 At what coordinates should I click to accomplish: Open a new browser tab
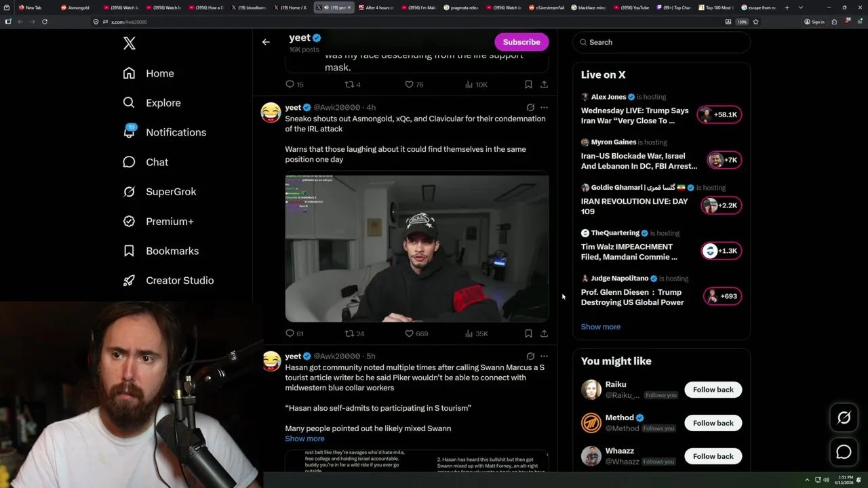click(x=787, y=7)
